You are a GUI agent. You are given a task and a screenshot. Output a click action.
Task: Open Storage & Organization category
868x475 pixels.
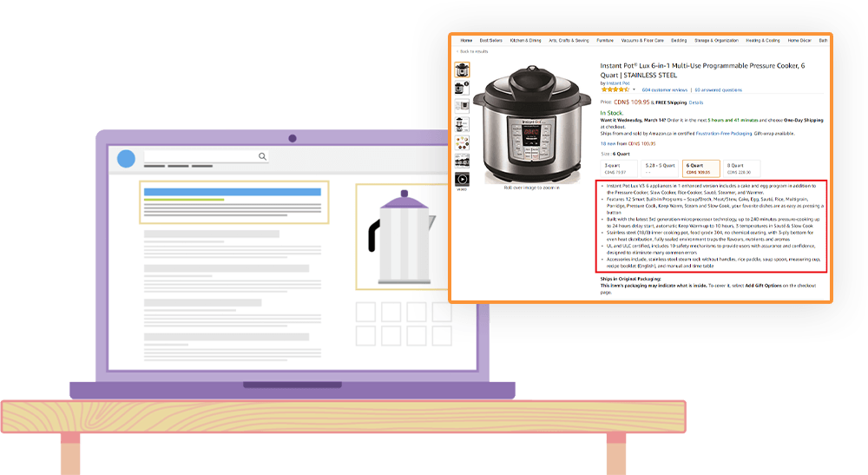click(x=716, y=41)
